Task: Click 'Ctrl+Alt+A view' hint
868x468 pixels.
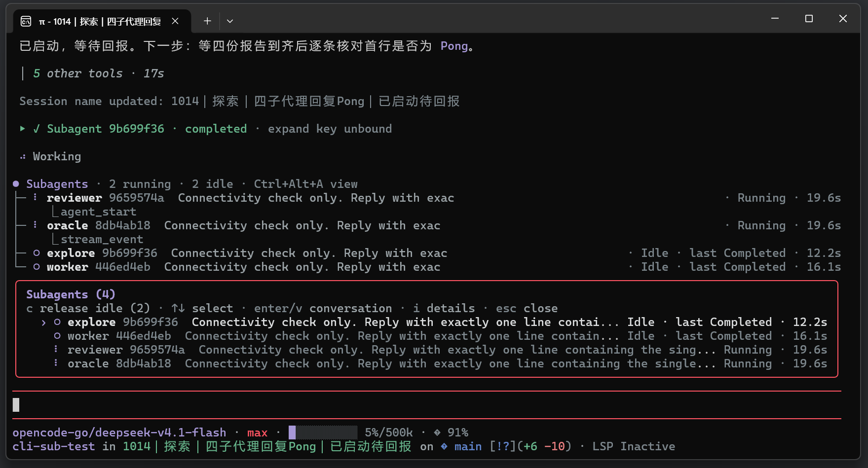Action: click(x=305, y=184)
